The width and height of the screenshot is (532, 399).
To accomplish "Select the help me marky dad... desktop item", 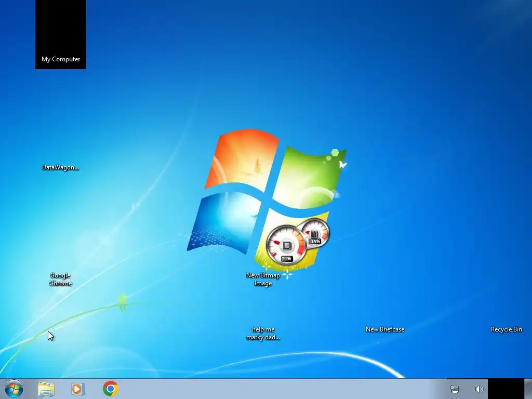I will [263, 333].
